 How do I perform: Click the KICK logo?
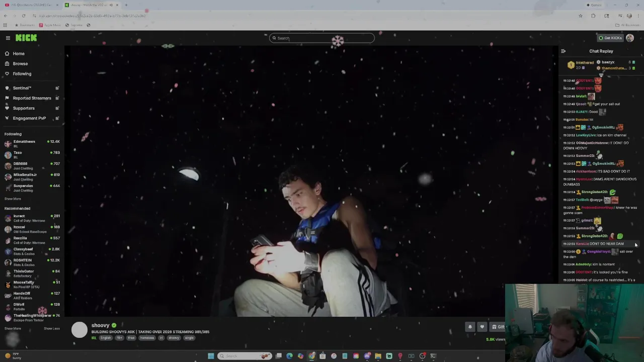pyautogui.click(x=26, y=38)
